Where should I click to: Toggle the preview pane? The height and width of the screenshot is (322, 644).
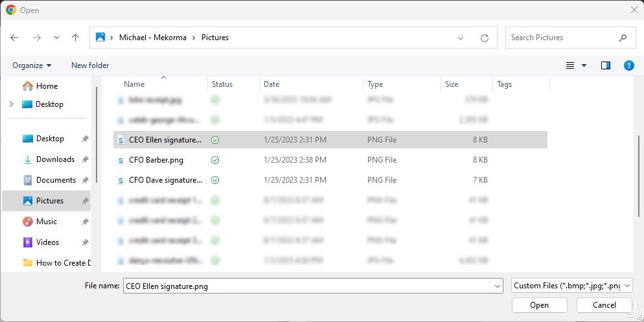606,65
